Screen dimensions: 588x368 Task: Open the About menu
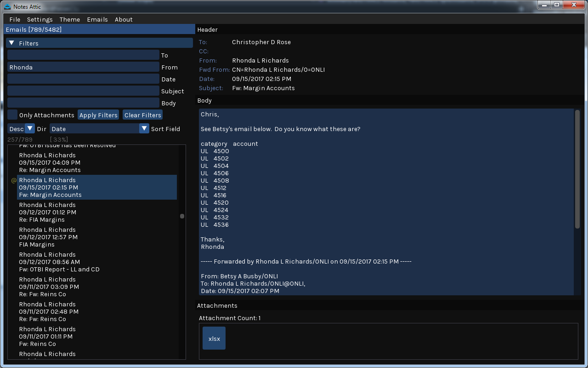tap(124, 19)
